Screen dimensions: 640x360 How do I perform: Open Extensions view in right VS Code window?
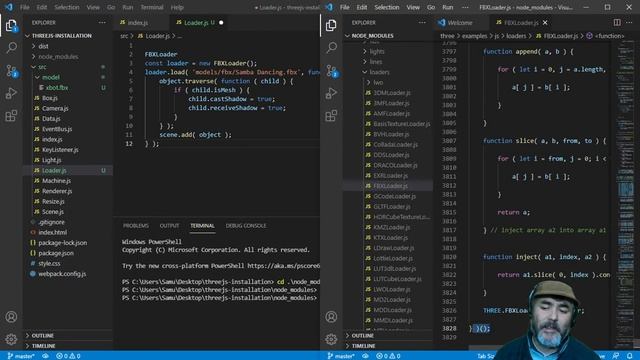pyautogui.click(x=331, y=116)
